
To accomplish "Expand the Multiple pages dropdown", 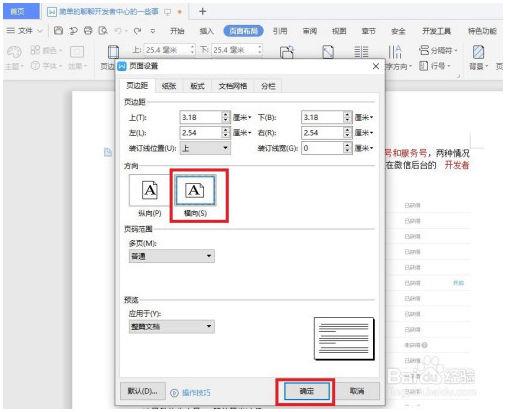I will pos(172,256).
